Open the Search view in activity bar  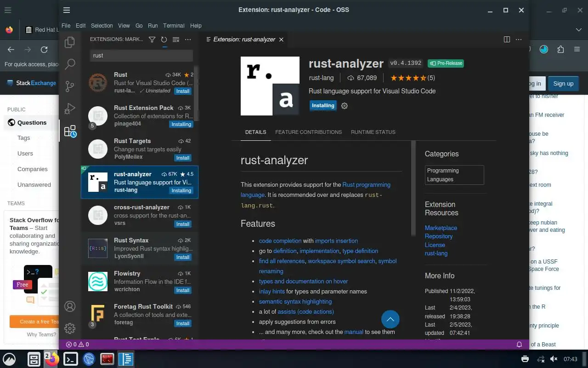click(70, 64)
